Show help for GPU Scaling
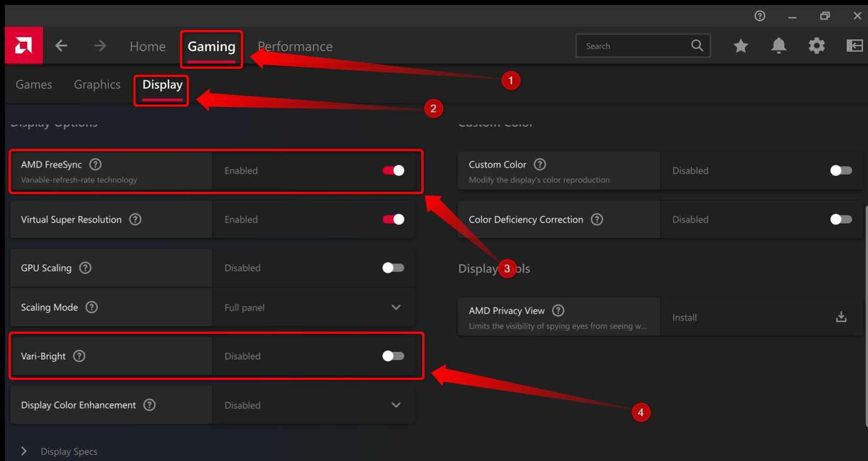 [x=85, y=268]
